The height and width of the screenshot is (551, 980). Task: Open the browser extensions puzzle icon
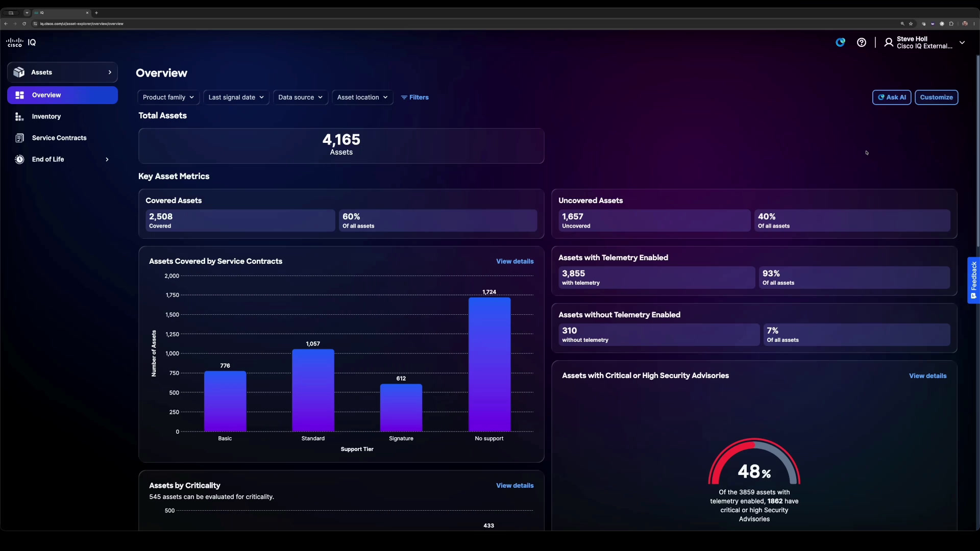click(951, 23)
